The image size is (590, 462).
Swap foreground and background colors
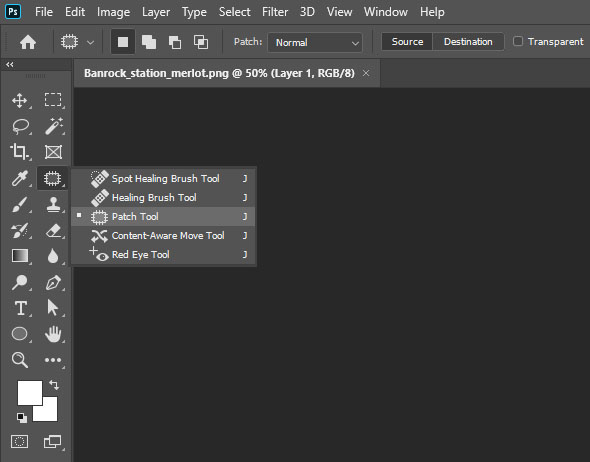click(x=54, y=384)
